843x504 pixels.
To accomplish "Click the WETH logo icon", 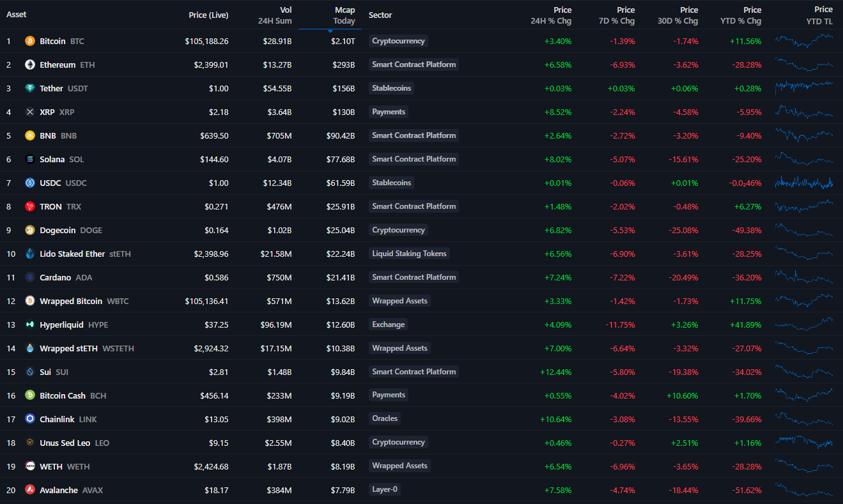I will coord(30,466).
